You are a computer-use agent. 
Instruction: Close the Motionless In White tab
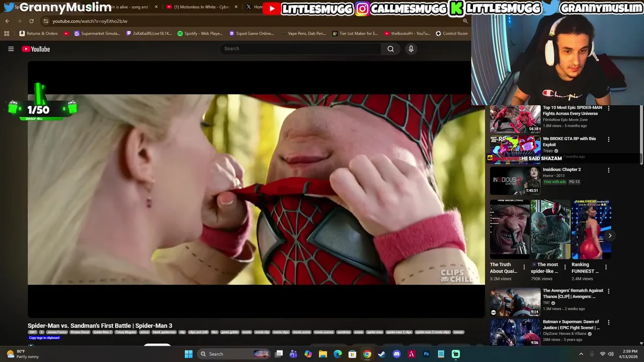point(236,7)
